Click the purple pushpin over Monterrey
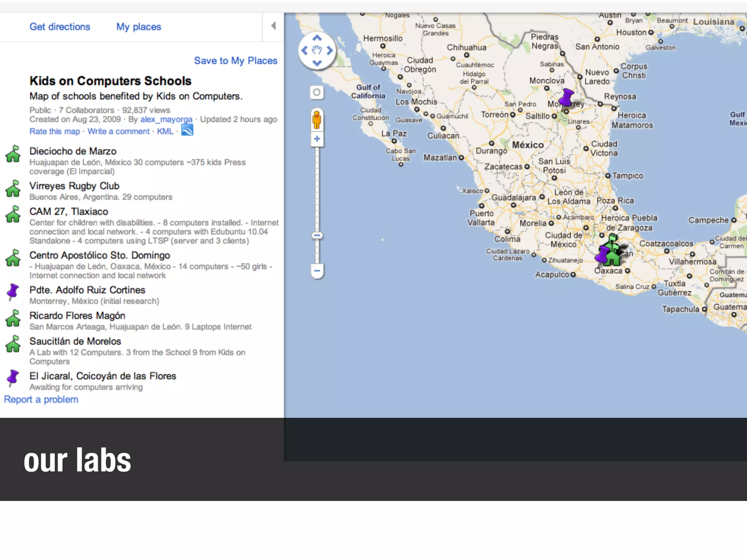Viewport: 747px width, 560px height. pos(566,98)
